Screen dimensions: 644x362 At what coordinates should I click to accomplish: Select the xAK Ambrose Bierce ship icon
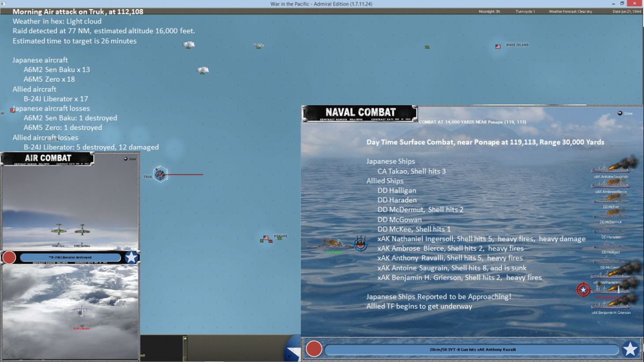click(x=611, y=184)
